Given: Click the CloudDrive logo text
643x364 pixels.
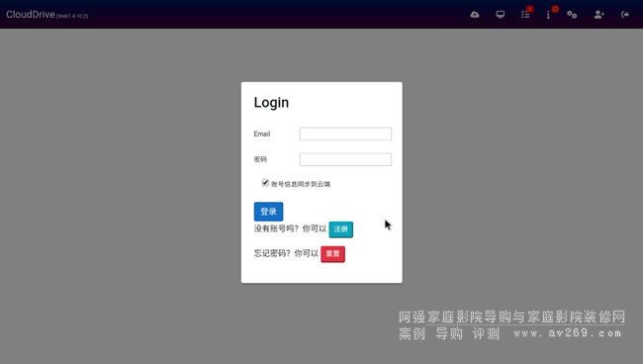Looking at the screenshot, I should click(31, 15).
